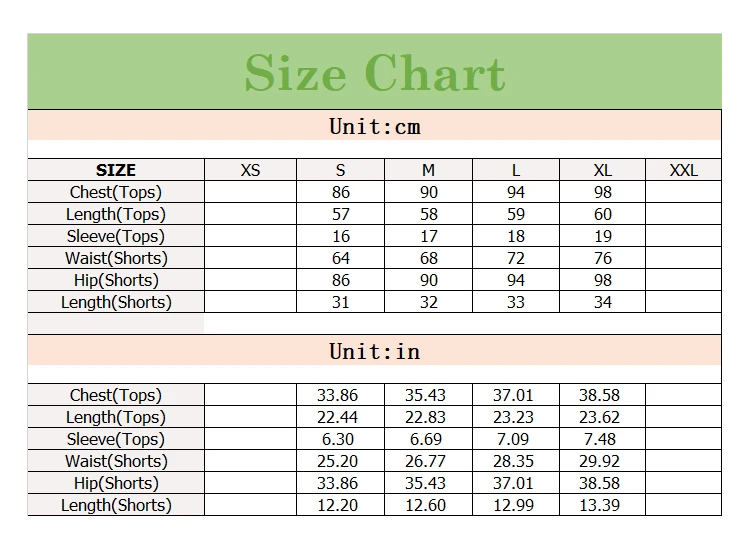This screenshot has width=750, height=550.
Task: Click the XS size column header
Action: pyautogui.click(x=251, y=170)
